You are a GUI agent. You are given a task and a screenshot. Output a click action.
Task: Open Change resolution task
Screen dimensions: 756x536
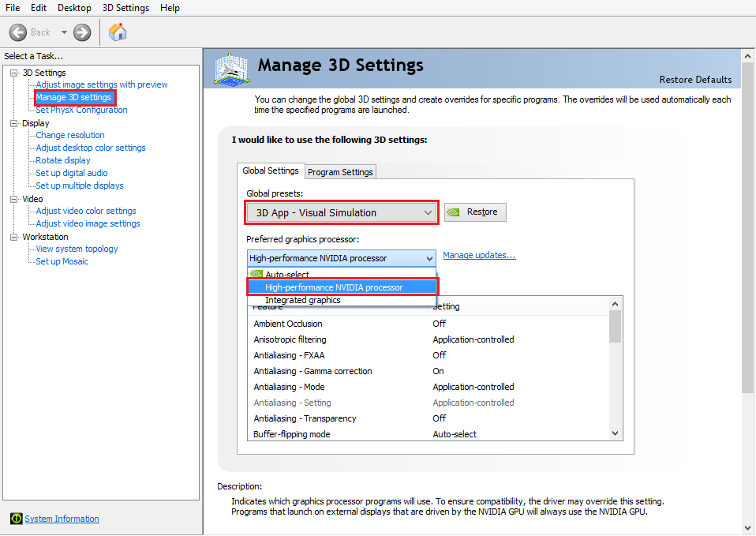coord(70,135)
